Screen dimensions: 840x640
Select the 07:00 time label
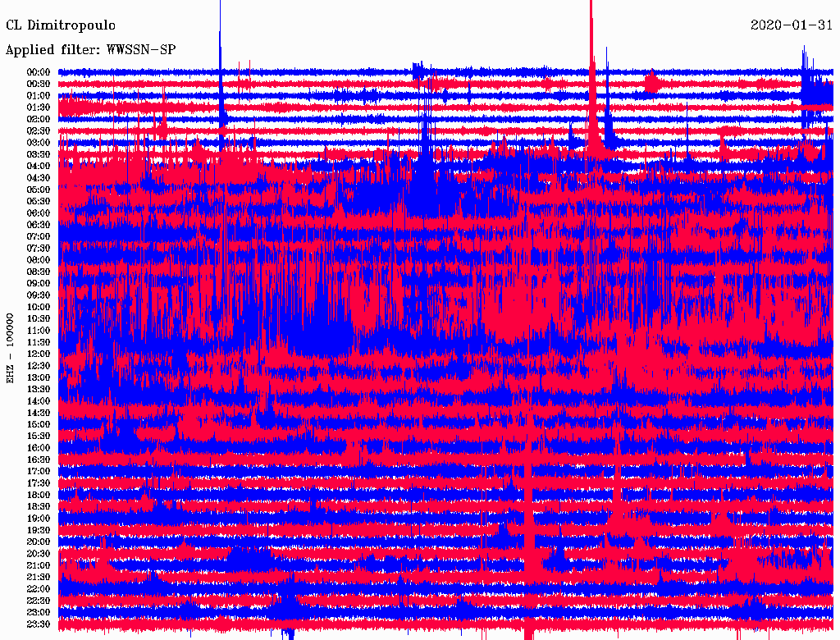coord(39,236)
